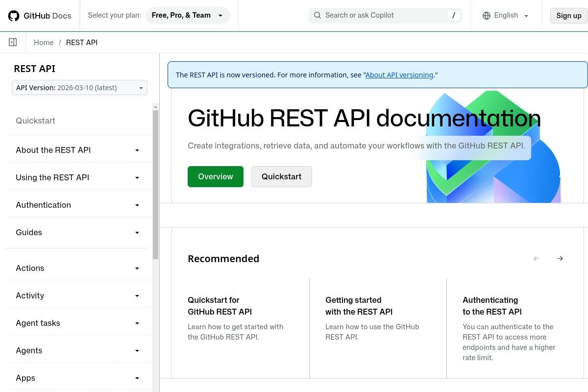Open the Quickstart sidebar item

point(35,121)
